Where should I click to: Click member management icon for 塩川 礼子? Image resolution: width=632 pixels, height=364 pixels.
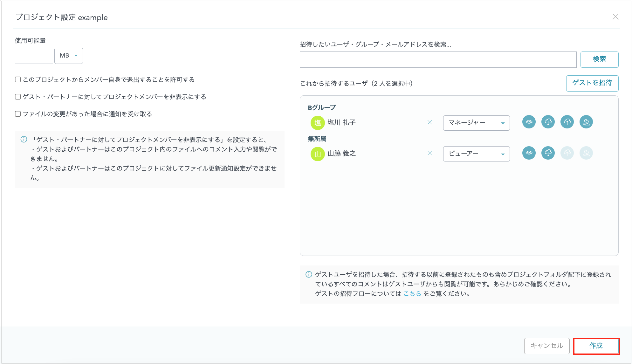[x=586, y=122]
